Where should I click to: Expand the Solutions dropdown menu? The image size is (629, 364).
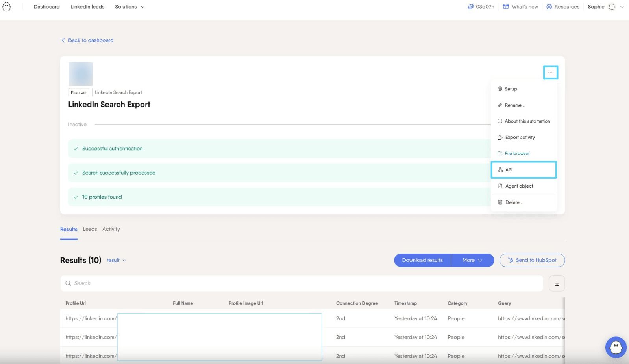tap(129, 7)
